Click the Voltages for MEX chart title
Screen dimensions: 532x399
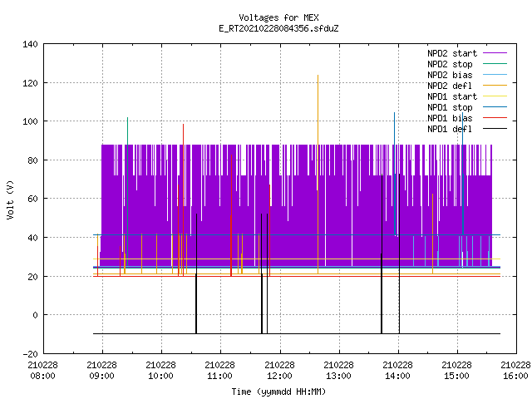click(x=278, y=17)
